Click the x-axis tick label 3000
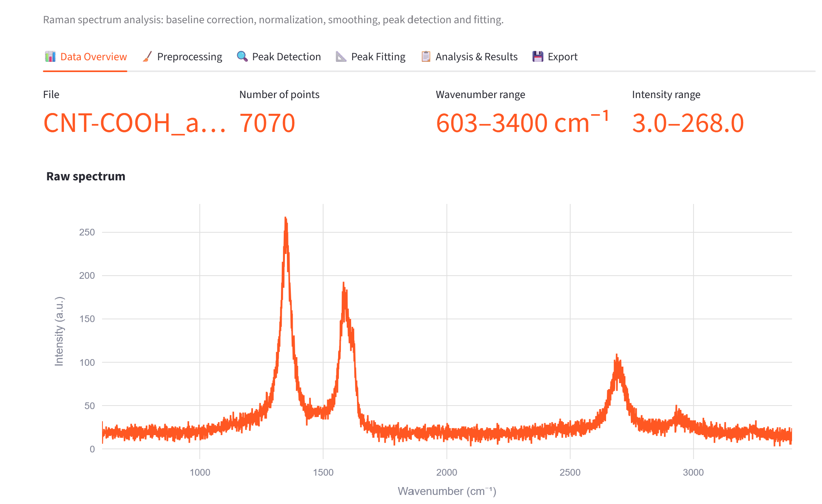Screen dimensions: 822x504 point(693,472)
